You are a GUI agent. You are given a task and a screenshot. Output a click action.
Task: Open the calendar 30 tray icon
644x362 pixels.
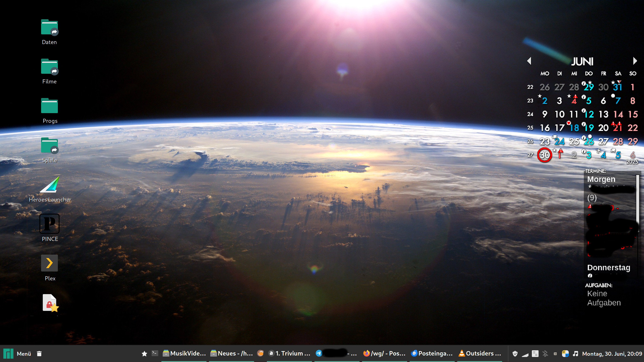pyautogui.click(x=555, y=354)
